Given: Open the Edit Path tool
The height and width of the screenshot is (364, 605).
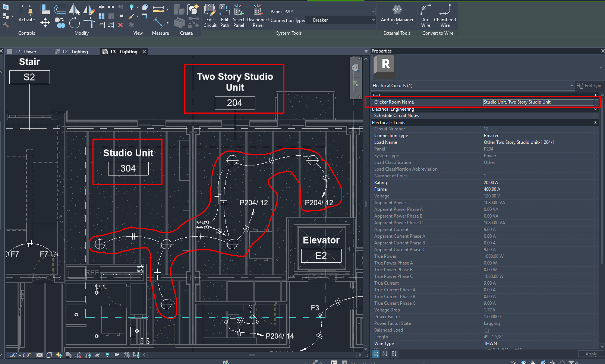Looking at the screenshot, I should click(x=225, y=16).
